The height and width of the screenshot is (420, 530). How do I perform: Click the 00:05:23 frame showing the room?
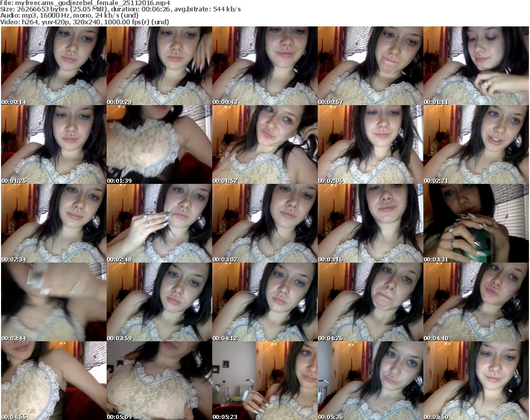[x=264, y=381]
